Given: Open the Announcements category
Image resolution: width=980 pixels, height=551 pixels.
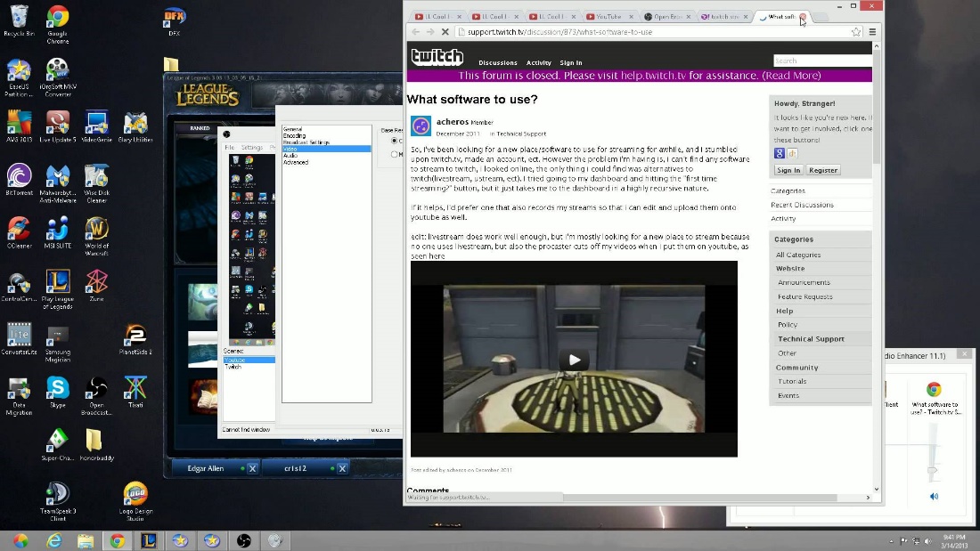Looking at the screenshot, I should coord(804,282).
